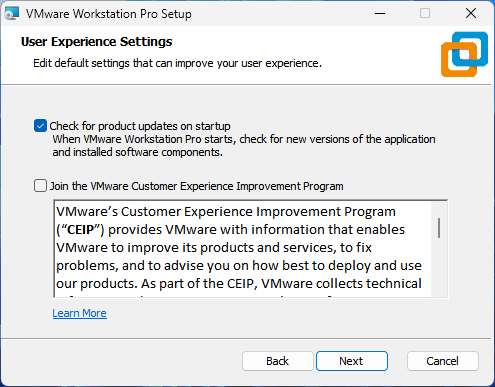
Task: Uncheck Check for product updates on startup
Action: [40, 126]
